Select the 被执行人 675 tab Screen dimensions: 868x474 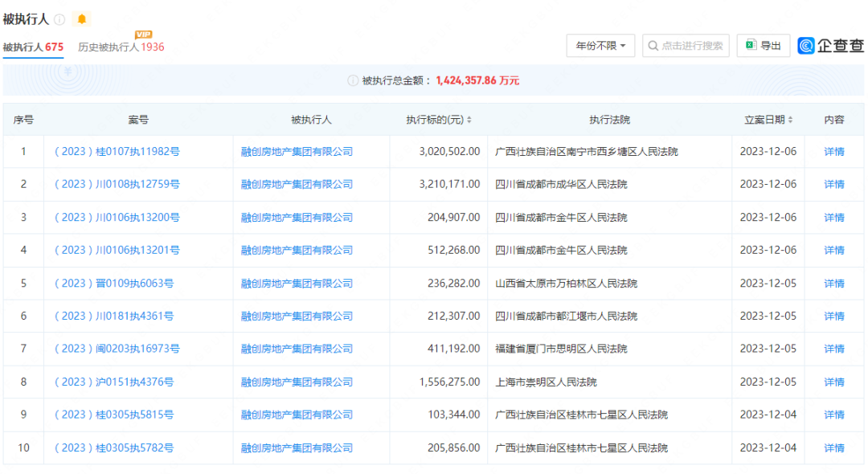tap(33, 47)
